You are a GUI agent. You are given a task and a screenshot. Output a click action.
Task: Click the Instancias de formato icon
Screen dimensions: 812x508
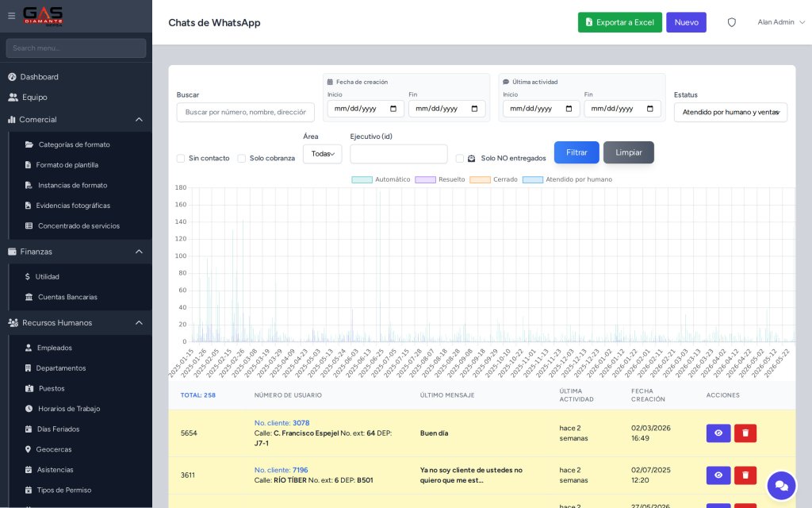(x=29, y=185)
